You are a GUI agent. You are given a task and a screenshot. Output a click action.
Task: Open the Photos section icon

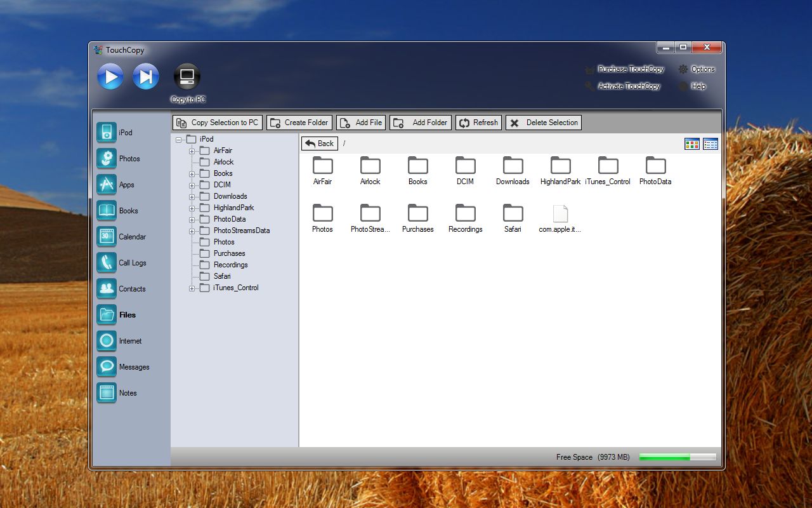click(107, 159)
